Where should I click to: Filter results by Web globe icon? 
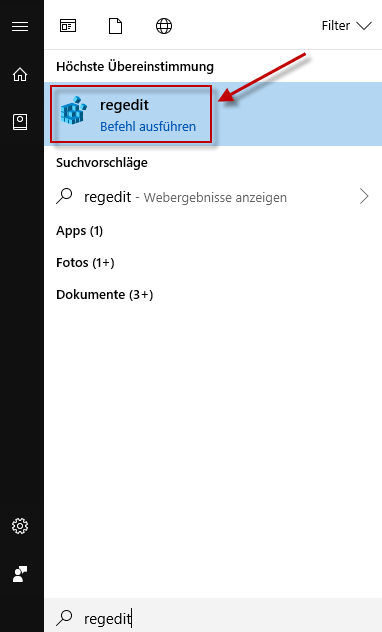click(164, 26)
